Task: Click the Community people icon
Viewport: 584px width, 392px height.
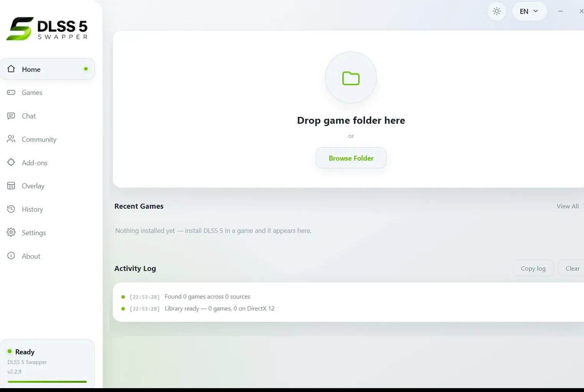Action: pos(11,139)
